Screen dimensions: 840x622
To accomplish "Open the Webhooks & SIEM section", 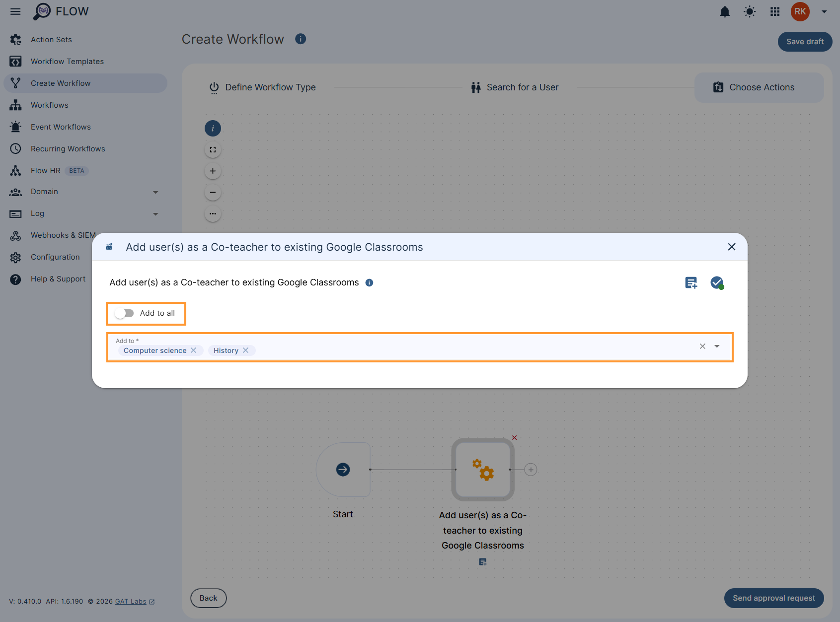I will tap(63, 235).
